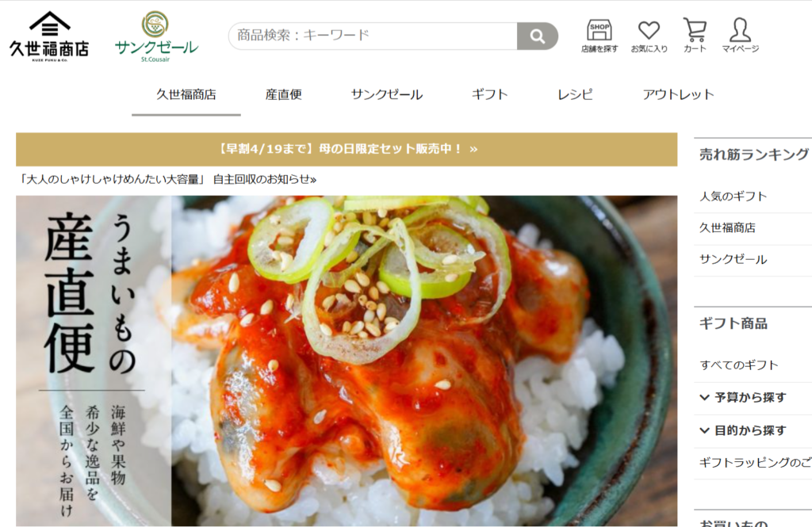Expand the 目的から探す section

(x=753, y=430)
